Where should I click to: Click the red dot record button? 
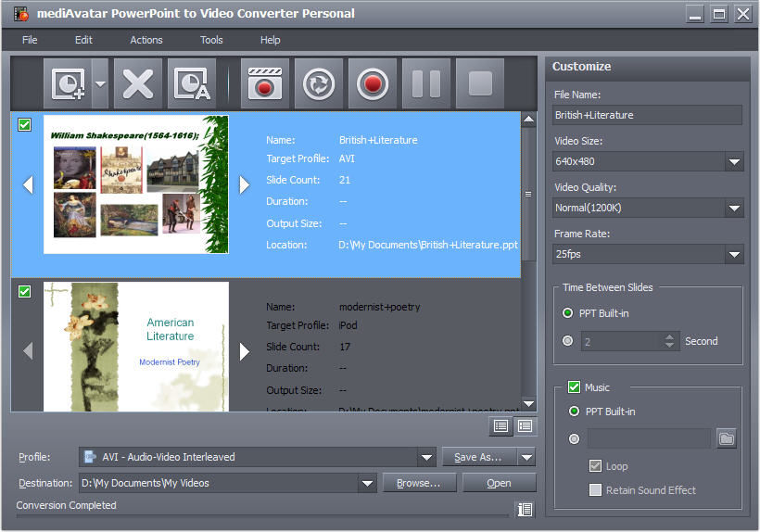[x=373, y=83]
